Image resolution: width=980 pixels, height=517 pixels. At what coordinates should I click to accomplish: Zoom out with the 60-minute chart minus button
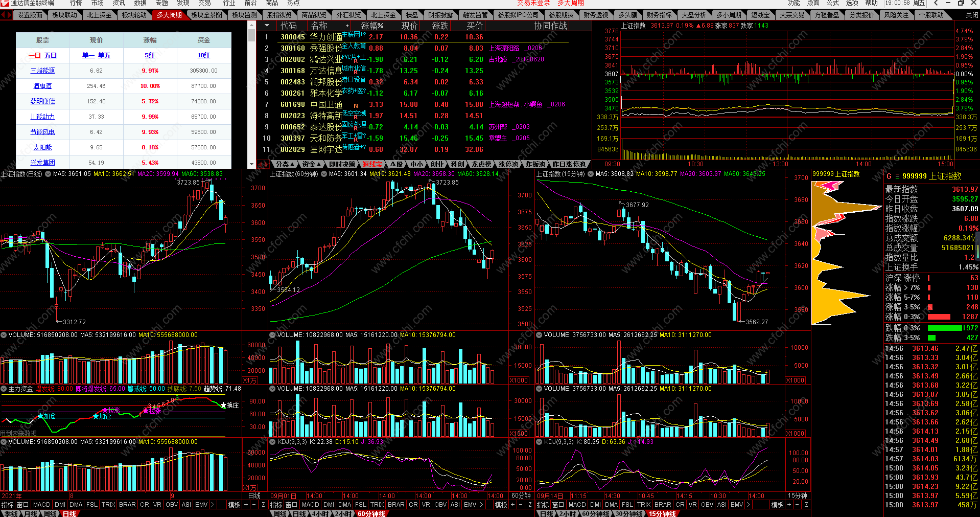521,505
